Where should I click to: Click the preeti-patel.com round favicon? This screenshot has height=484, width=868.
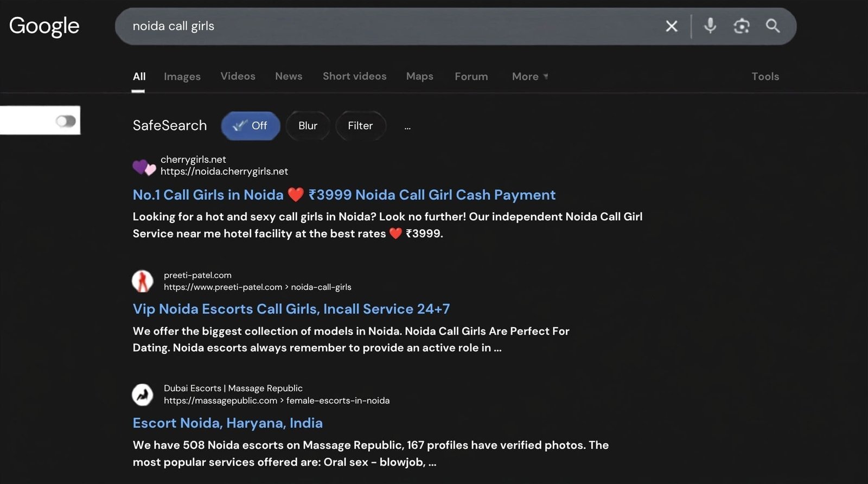[x=143, y=281]
